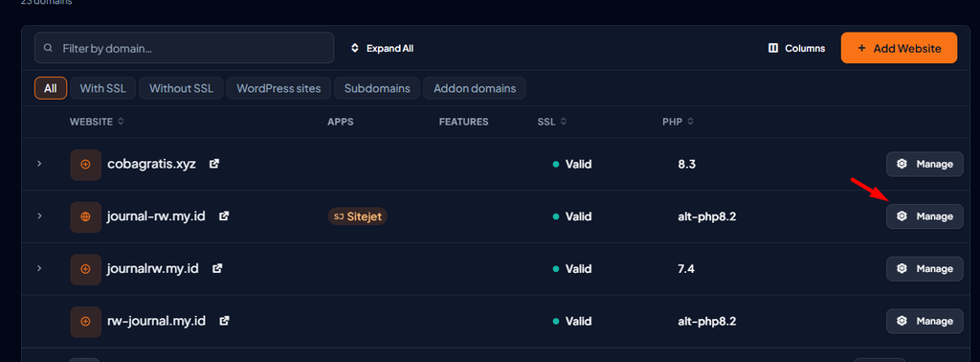Open the Columns chooser
The image size is (980, 362).
(797, 48)
